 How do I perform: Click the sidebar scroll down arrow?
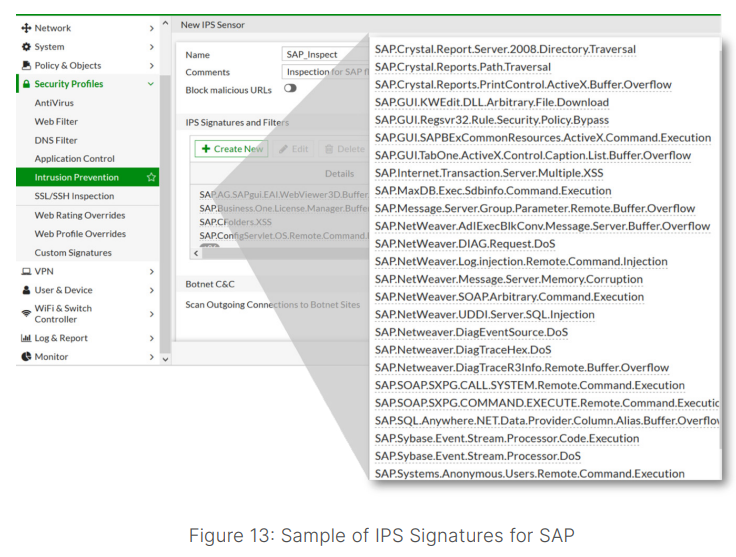click(x=165, y=359)
